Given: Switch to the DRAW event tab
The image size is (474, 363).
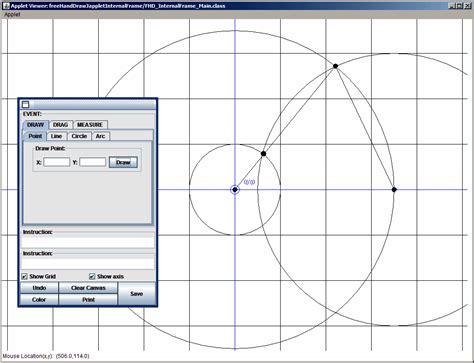Looking at the screenshot, I should [x=35, y=125].
